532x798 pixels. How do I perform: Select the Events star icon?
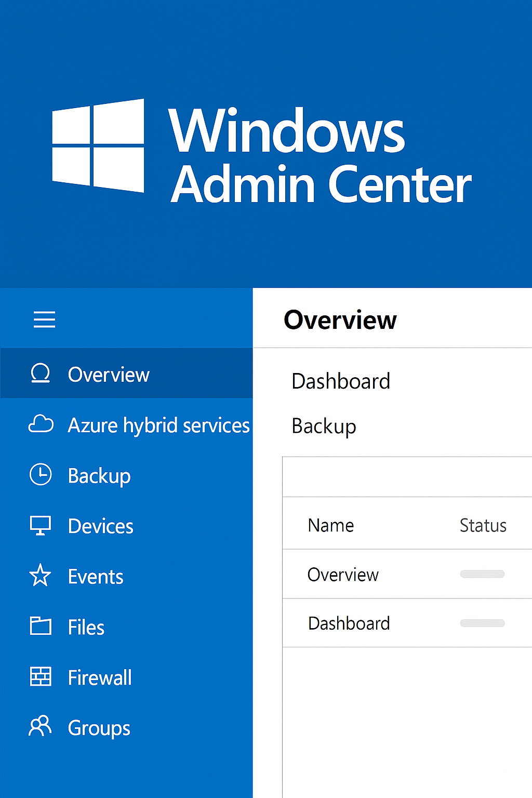tap(40, 576)
